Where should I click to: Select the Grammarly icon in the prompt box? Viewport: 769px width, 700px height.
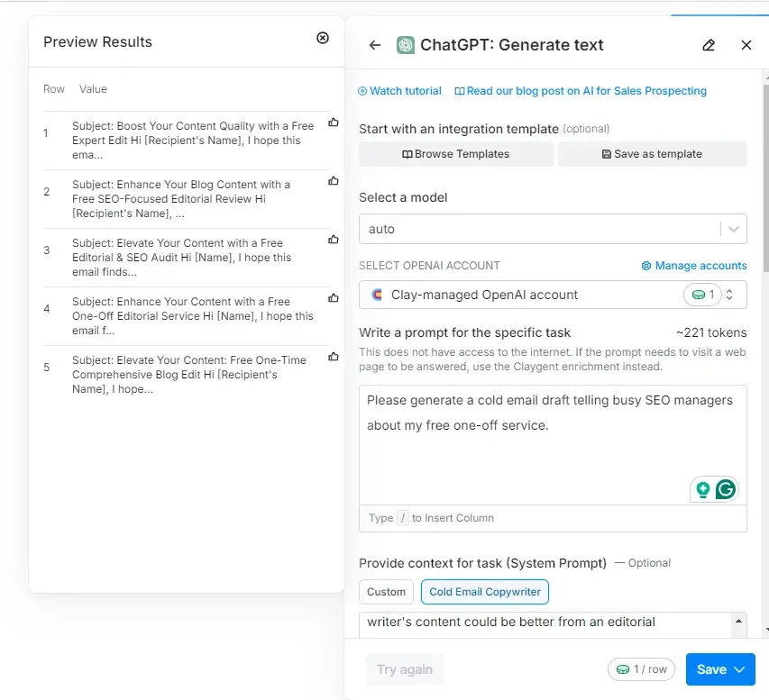724,488
